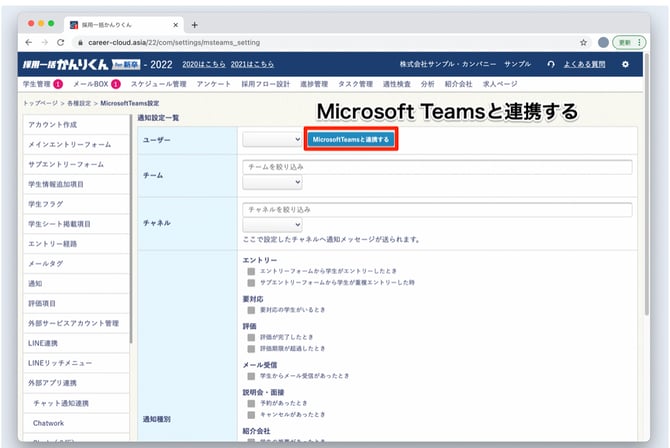670x448 pixels.
Task: Click the settings gear icon in header
Action: [x=626, y=64]
